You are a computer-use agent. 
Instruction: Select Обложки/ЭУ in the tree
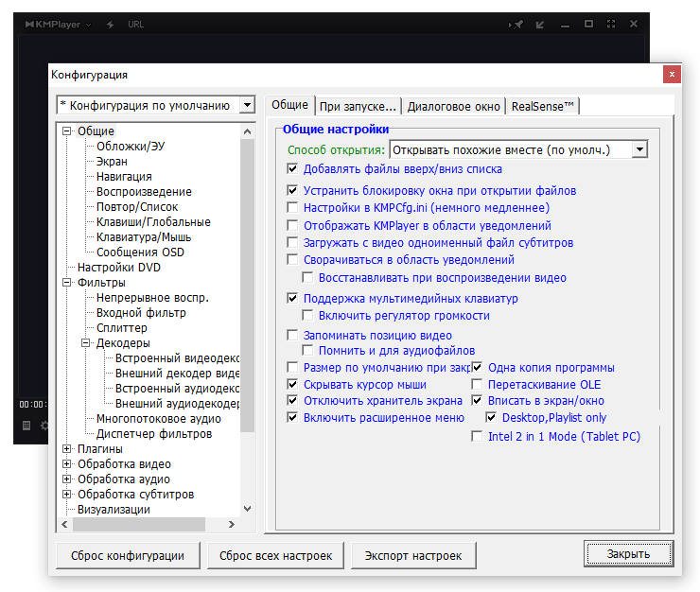click(x=131, y=147)
